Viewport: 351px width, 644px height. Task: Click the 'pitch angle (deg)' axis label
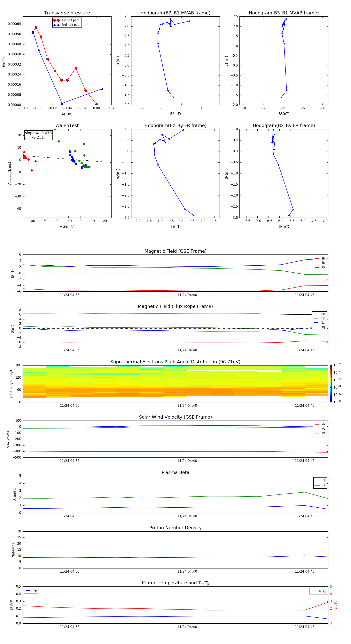pyautogui.click(x=11, y=384)
